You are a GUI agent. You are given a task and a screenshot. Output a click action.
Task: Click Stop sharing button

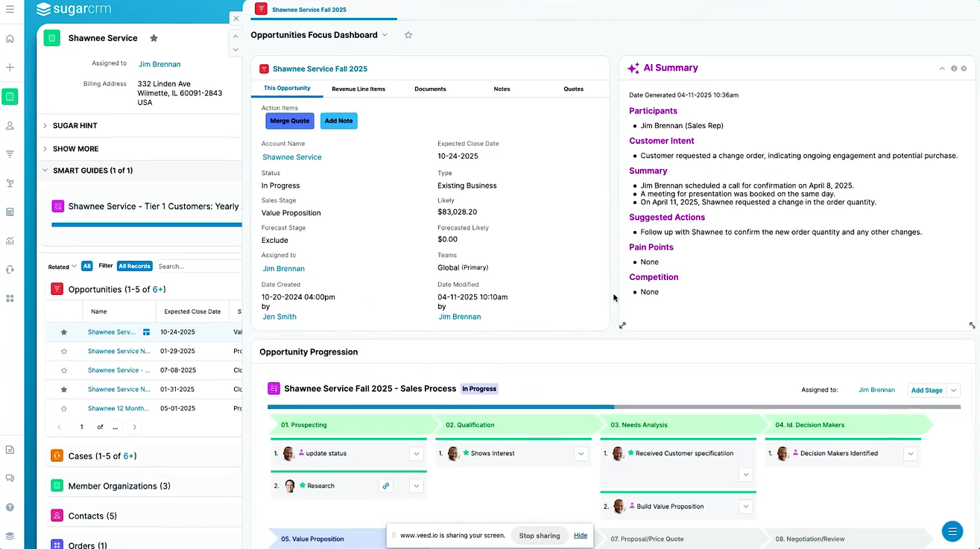click(x=540, y=536)
